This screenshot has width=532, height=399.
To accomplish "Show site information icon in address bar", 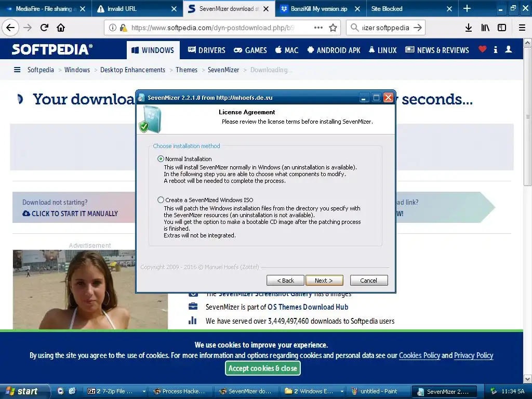I will [x=112, y=28].
